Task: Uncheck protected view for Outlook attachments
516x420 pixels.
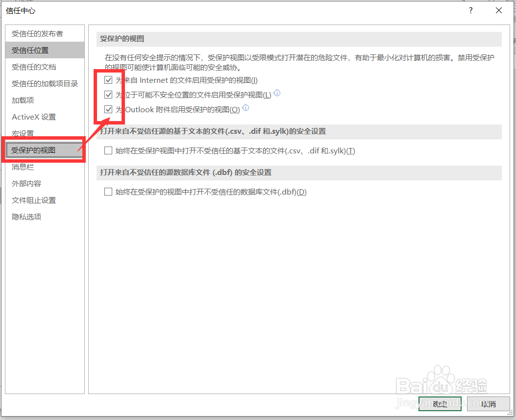Action: pos(108,109)
